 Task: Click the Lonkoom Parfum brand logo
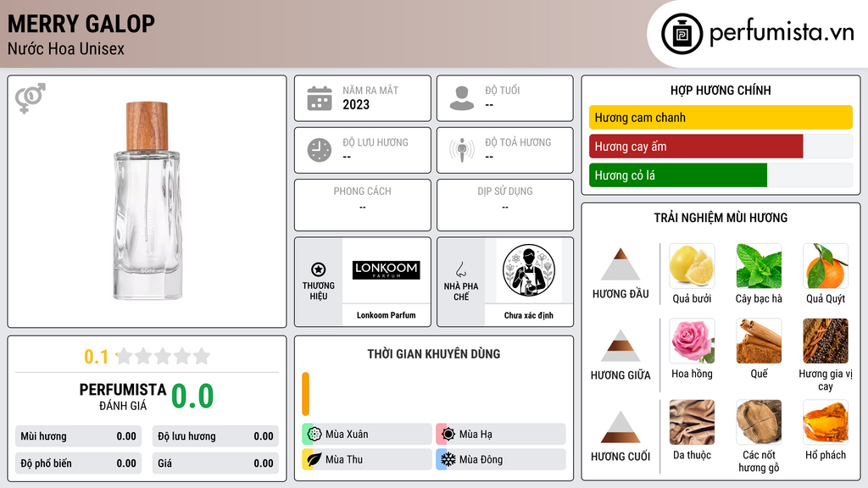pos(387,270)
